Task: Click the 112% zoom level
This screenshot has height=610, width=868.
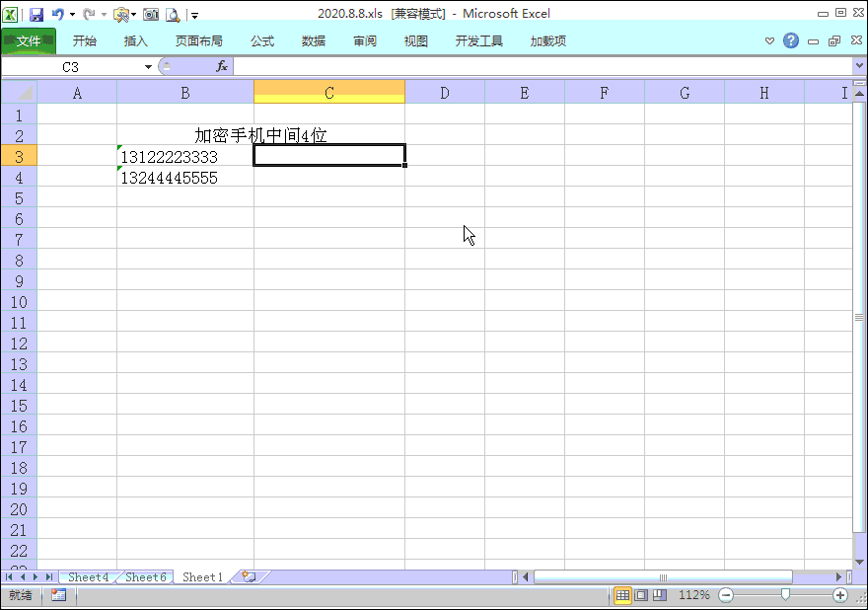Action: [x=694, y=595]
